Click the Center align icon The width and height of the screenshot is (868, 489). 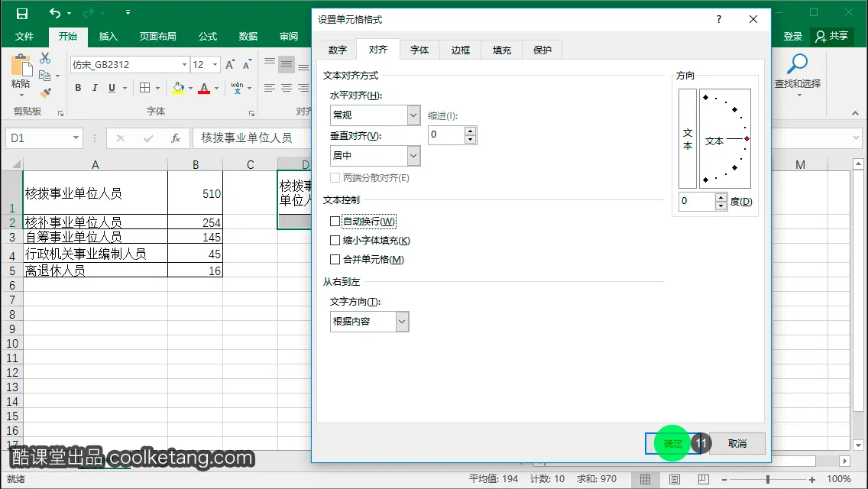287,88
